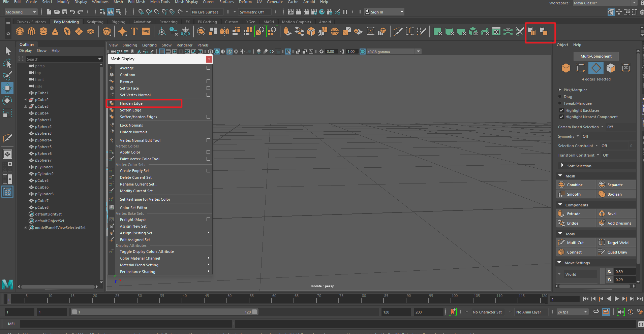Screen dimensions: 644x334
Task: Close the Mesh Display tear-off menu
Action: (x=209, y=59)
